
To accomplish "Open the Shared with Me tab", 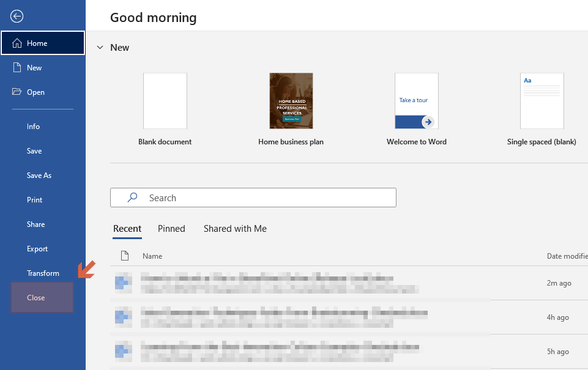I will 234,228.
